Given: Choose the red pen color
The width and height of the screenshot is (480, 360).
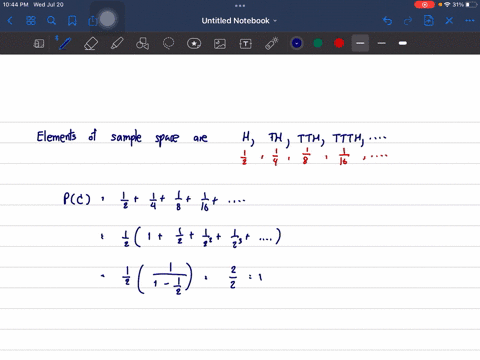Looking at the screenshot, I should point(339,43).
